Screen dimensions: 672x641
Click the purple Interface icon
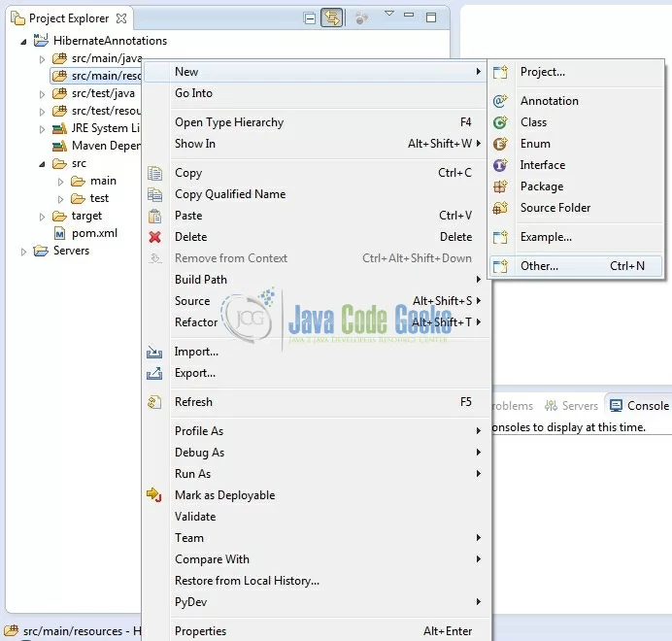tap(500, 165)
